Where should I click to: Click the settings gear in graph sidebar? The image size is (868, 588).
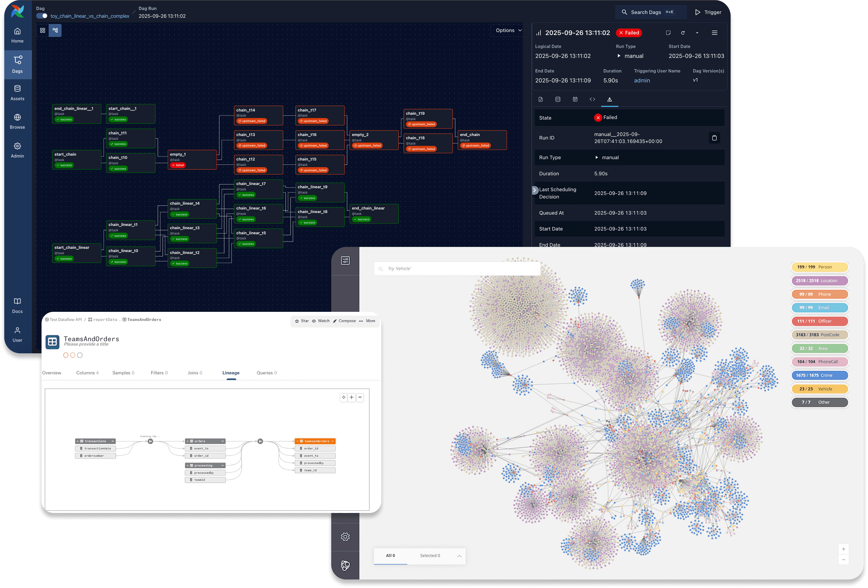tap(345, 536)
